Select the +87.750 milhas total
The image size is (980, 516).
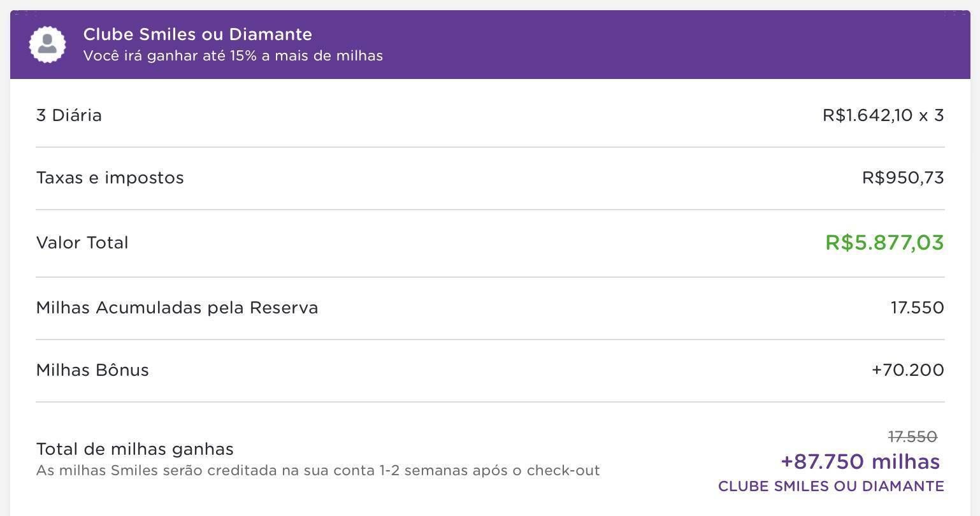[x=860, y=461]
